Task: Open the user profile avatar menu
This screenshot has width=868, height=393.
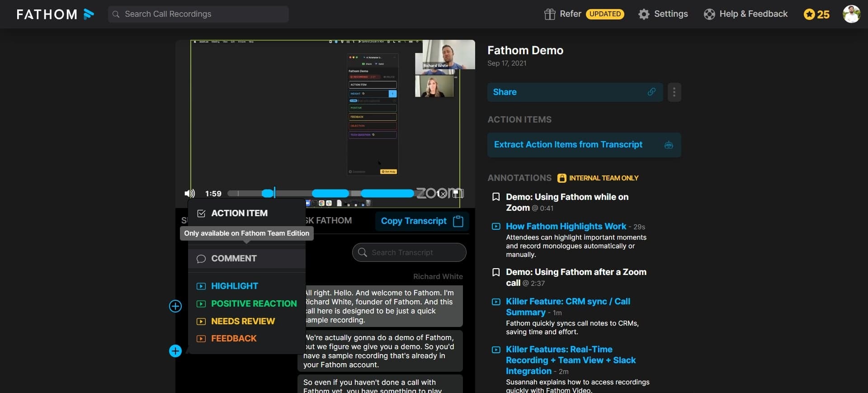Action: pyautogui.click(x=851, y=14)
